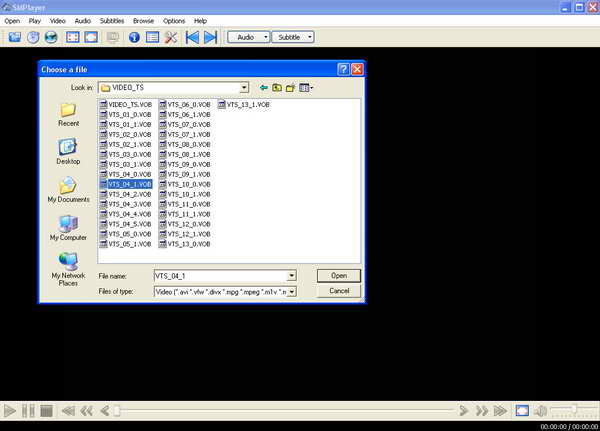This screenshot has height=431, width=600.
Task: Open preferences via the tools icon
Action: 171,37
